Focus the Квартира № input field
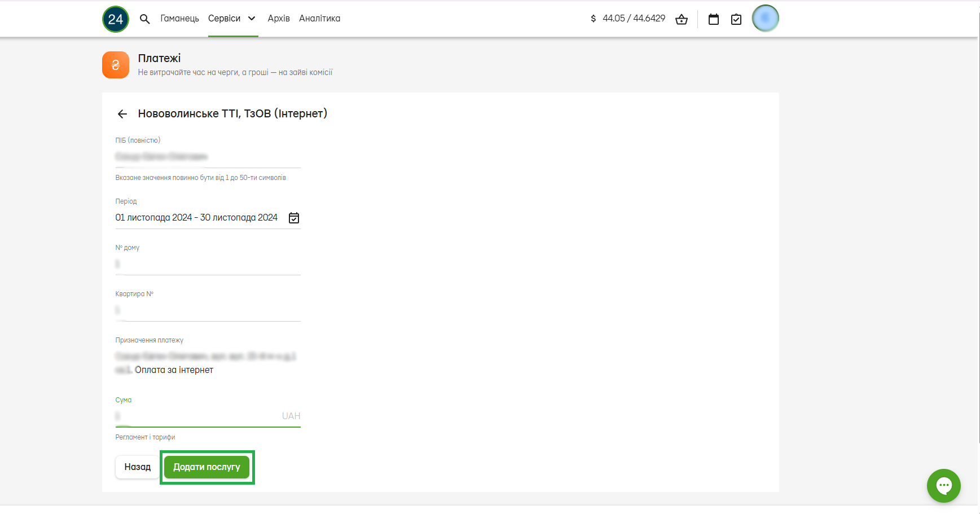The image size is (980, 514). coord(208,310)
